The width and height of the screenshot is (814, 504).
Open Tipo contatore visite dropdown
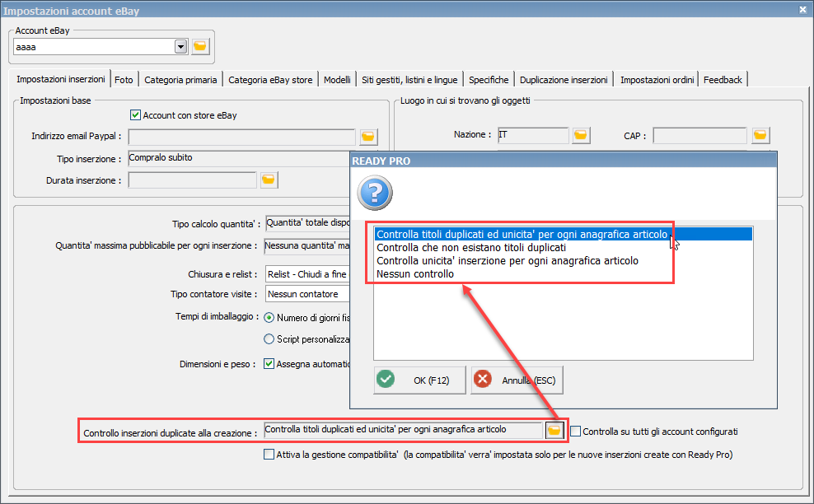click(307, 294)
